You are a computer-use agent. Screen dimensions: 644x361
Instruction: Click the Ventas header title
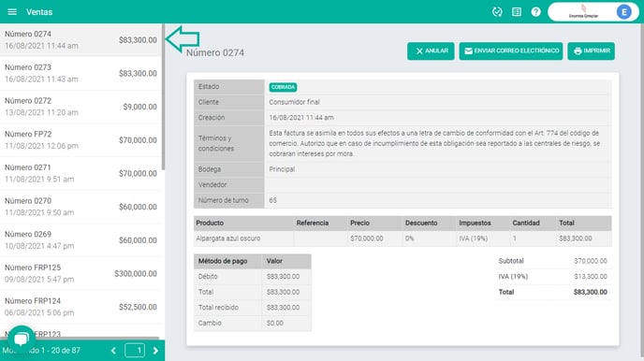39,12
